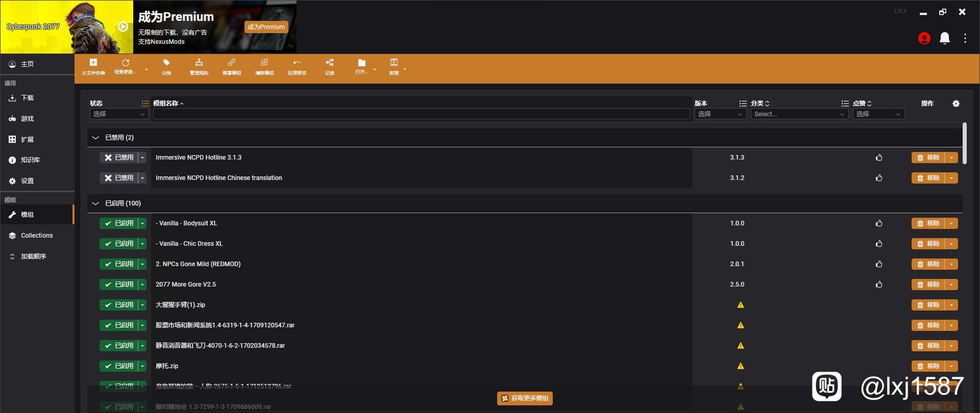Open the 教程 tutorials video icon
Image resolution: width=980 pixels, height=413 pixels.
click(x=394, y=67)
